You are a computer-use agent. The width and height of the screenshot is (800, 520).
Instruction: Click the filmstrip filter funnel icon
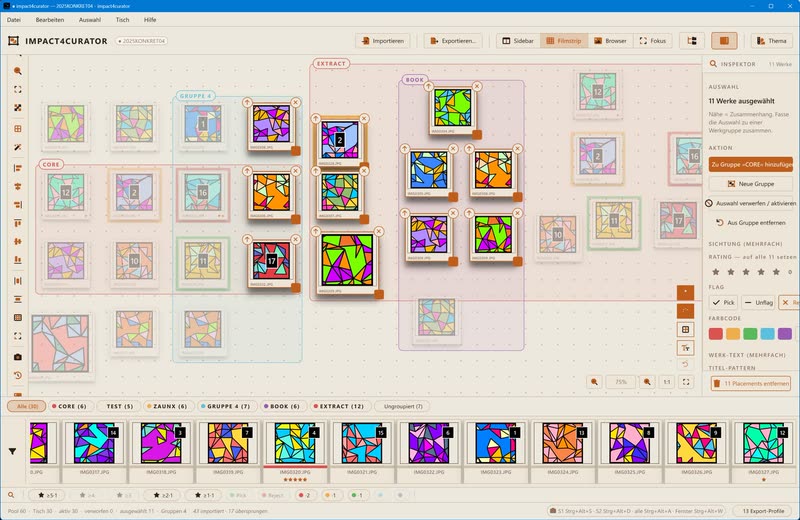click(12, 451)
